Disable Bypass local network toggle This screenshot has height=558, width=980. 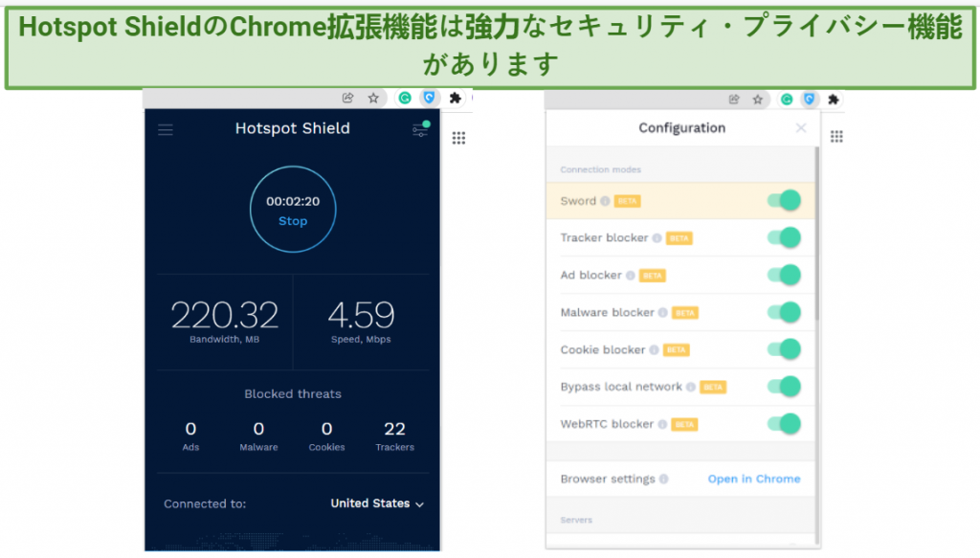point(785,386)
